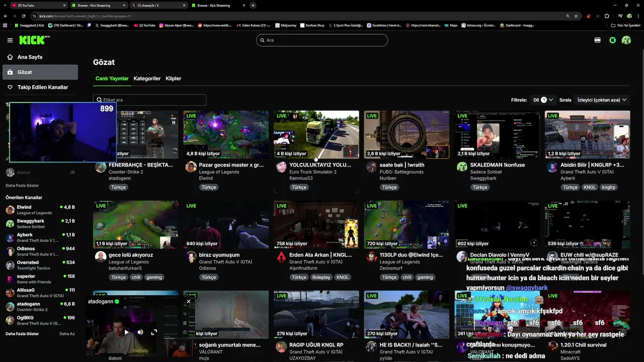Open Odisnos in recommended channels

[x=40, y=251]
